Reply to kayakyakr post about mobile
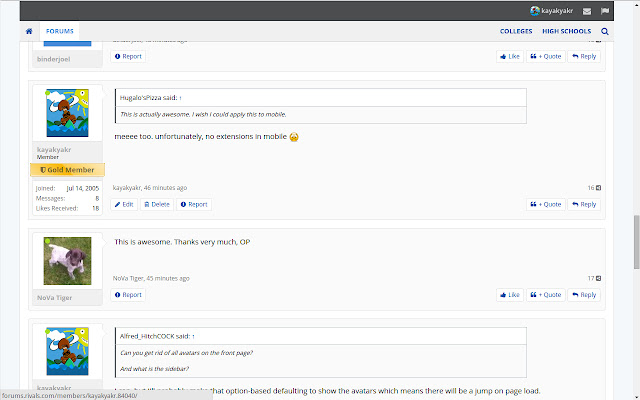The width and height of the screenshot is (640, 400). 584,204
